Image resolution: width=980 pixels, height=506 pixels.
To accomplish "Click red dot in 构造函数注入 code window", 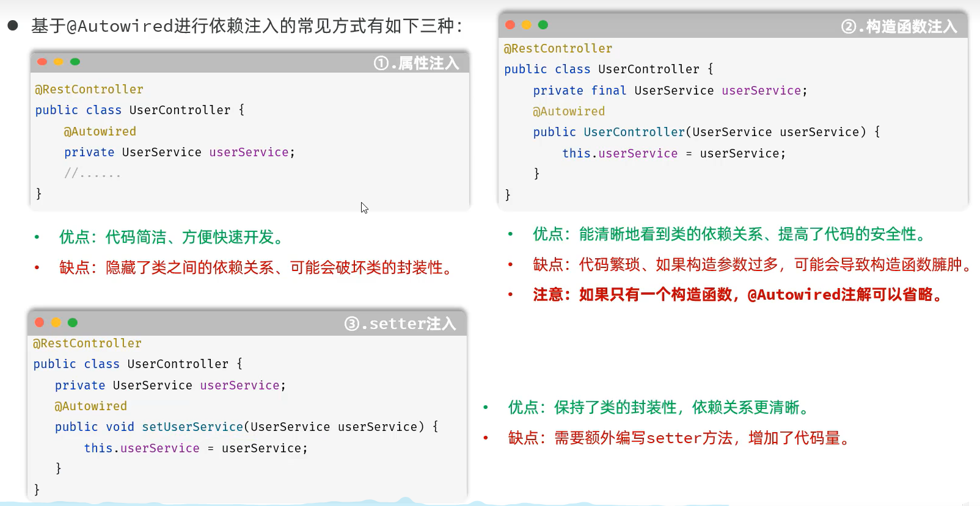I will tap(510, 25).
